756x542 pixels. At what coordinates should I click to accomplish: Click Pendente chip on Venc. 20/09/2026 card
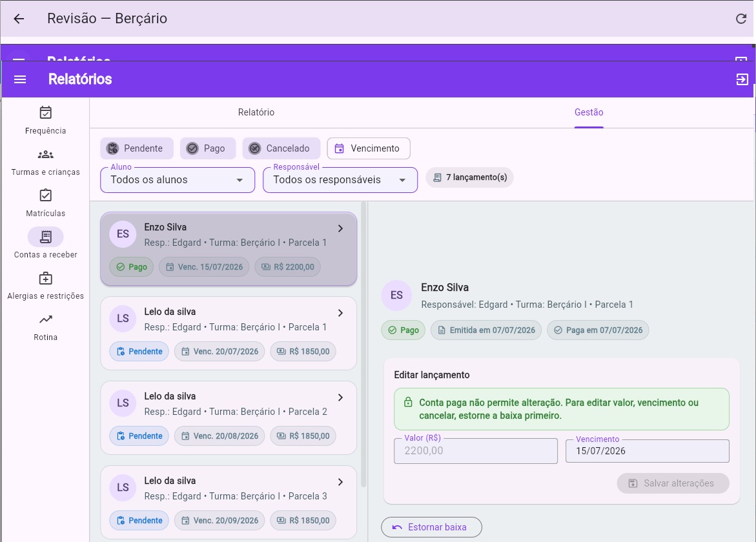click(139, 521)
